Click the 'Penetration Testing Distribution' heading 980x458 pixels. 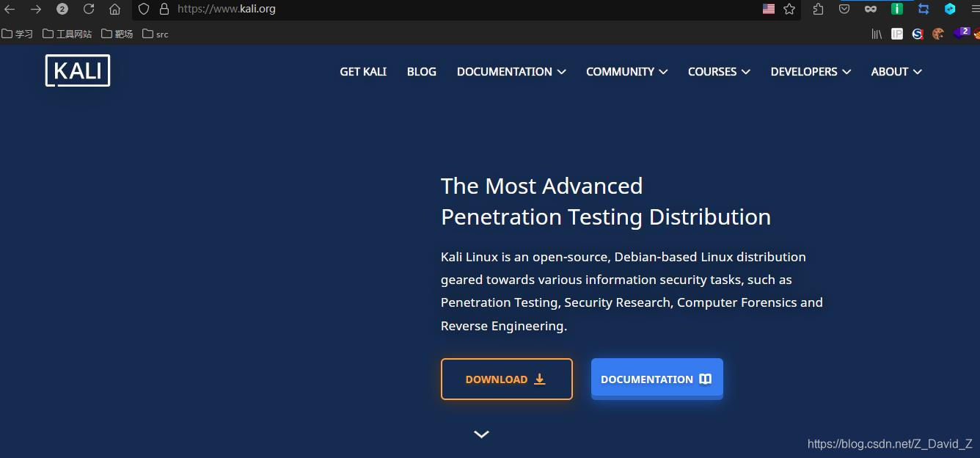(x=606, y=217)
